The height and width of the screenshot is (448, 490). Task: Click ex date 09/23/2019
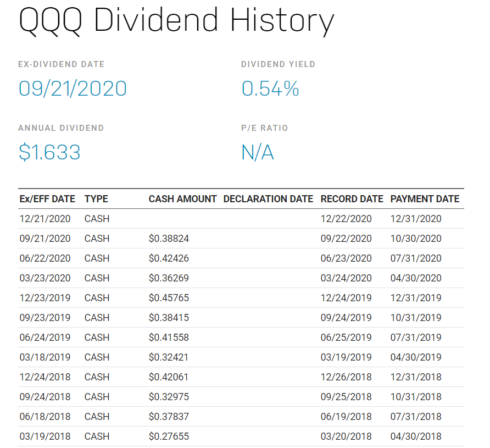coord(45,318)
